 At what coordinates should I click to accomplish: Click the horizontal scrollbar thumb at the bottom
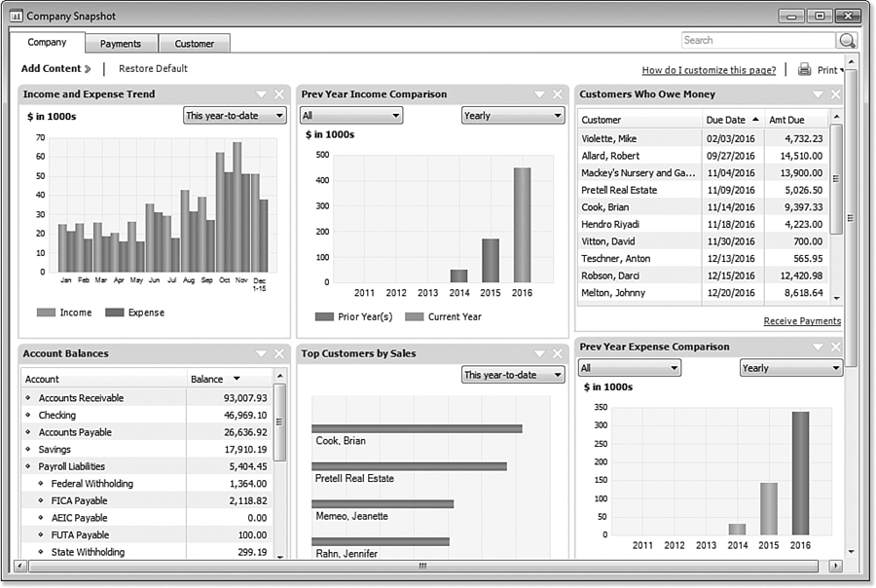pyautogui.click(x=423, y=567)
